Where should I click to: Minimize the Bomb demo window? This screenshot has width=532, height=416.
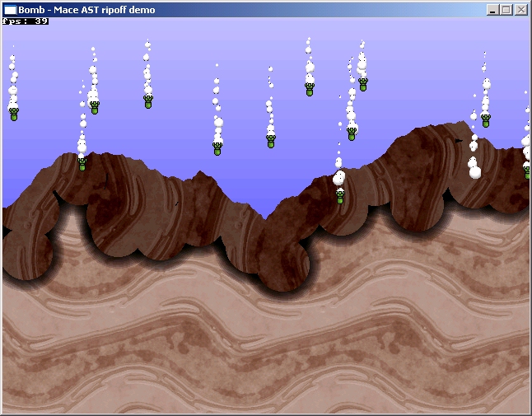click(492, 10)
